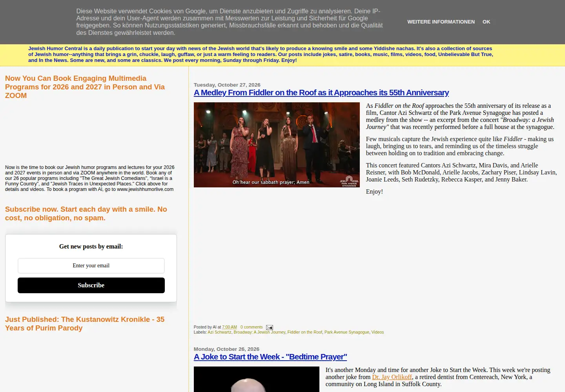Screen dimensions: 565x392
Task: Open the 0 comments link
Action: pyautogui.click(x=252, y=327)
